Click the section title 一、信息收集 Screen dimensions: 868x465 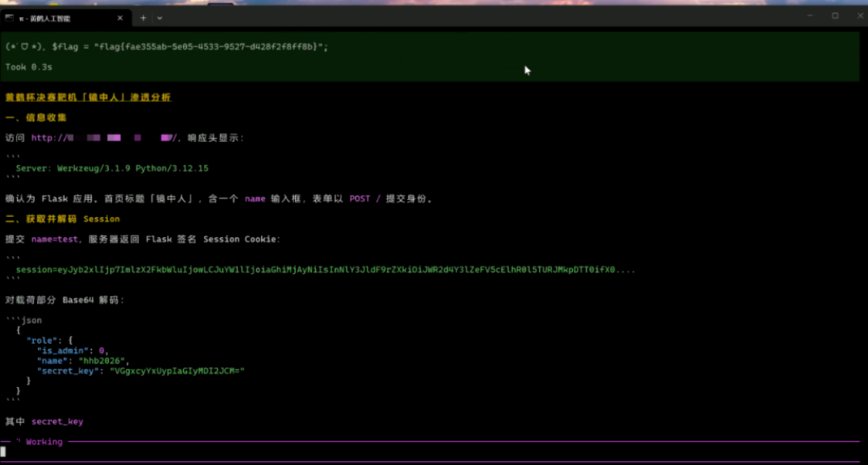click(36, 118)
